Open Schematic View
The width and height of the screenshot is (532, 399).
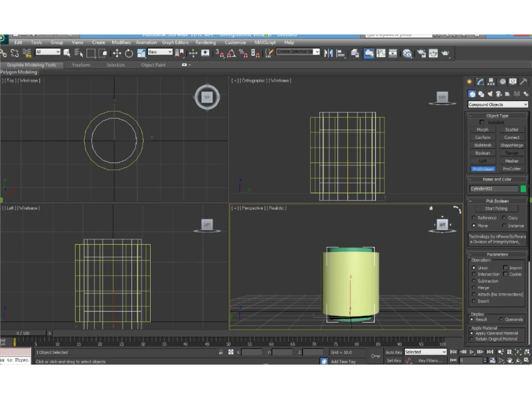393,53
